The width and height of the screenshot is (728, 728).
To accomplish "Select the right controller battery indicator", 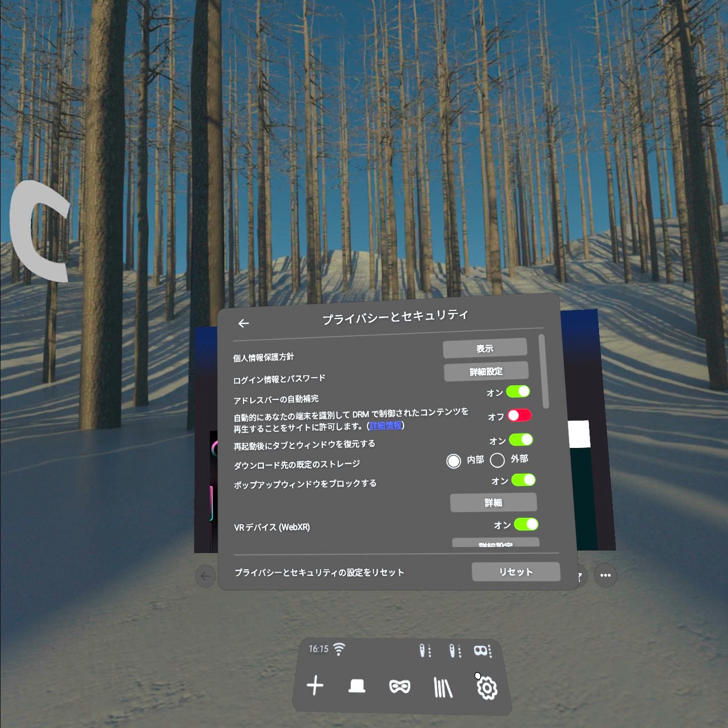I will point(455,651).
